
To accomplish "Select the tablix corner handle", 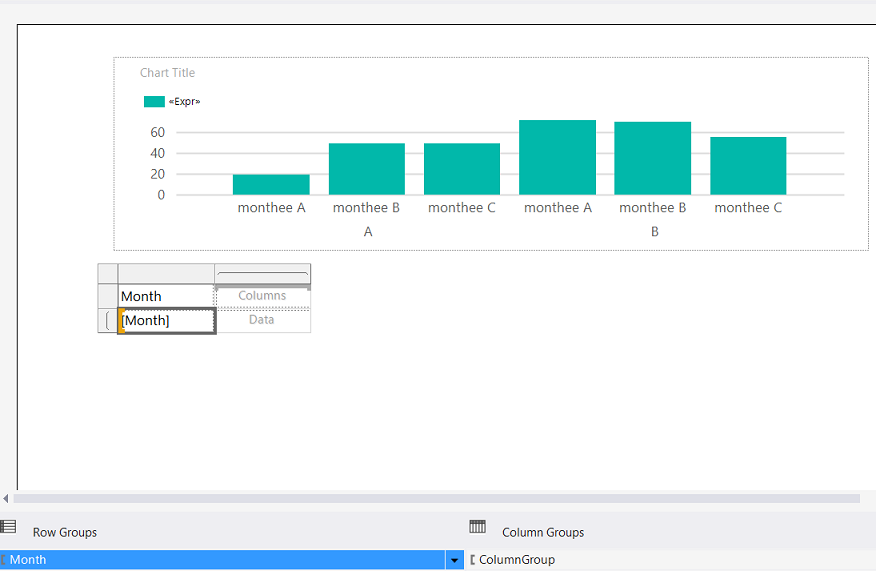I will (x=108, y=274).
